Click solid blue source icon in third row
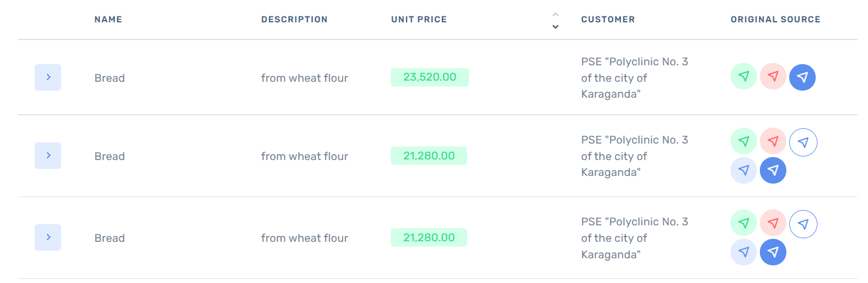This screenshot has height=283, width=868. [773, 252]
